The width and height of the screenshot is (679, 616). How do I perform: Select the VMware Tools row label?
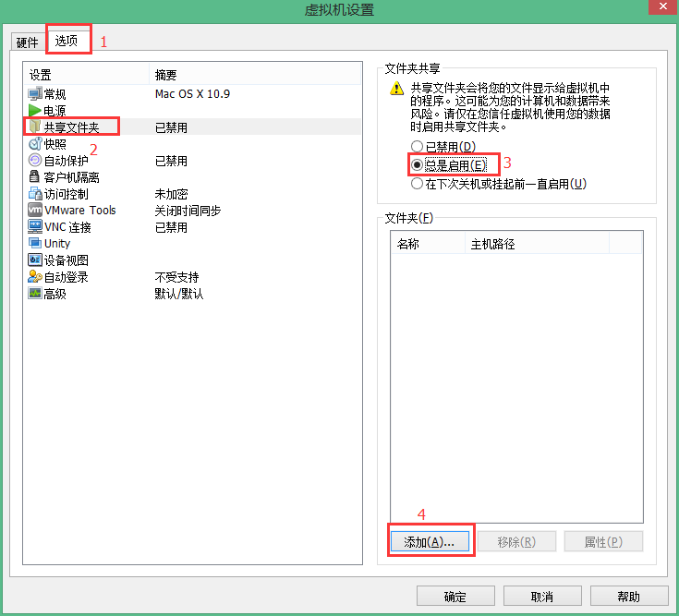[80, 211]
